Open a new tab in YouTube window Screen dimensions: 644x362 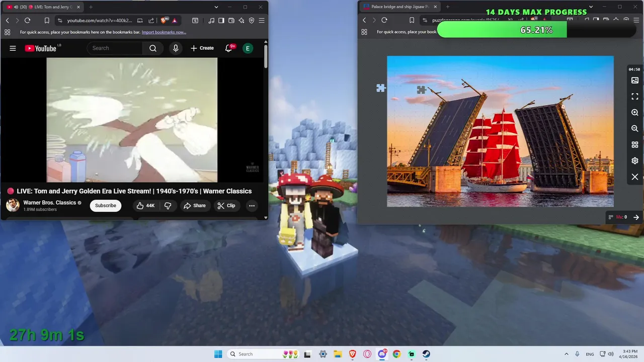point(91,7)
